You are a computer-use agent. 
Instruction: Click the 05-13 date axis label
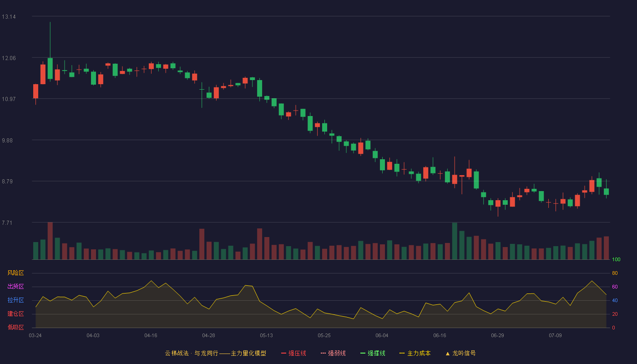click(x=266, y=335)
